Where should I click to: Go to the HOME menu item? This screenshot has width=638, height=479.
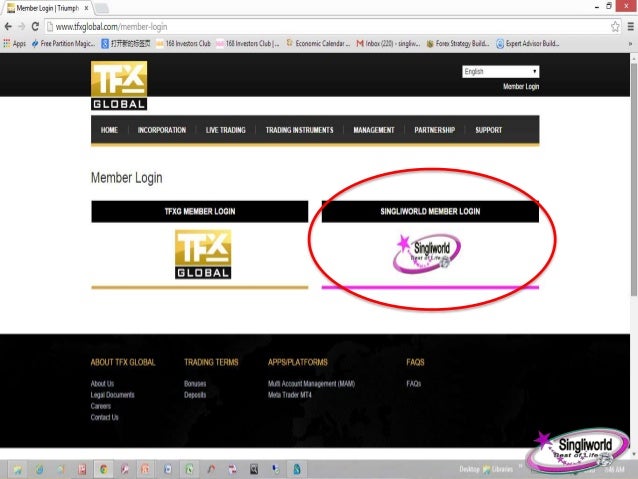click(x=109, y=130)
